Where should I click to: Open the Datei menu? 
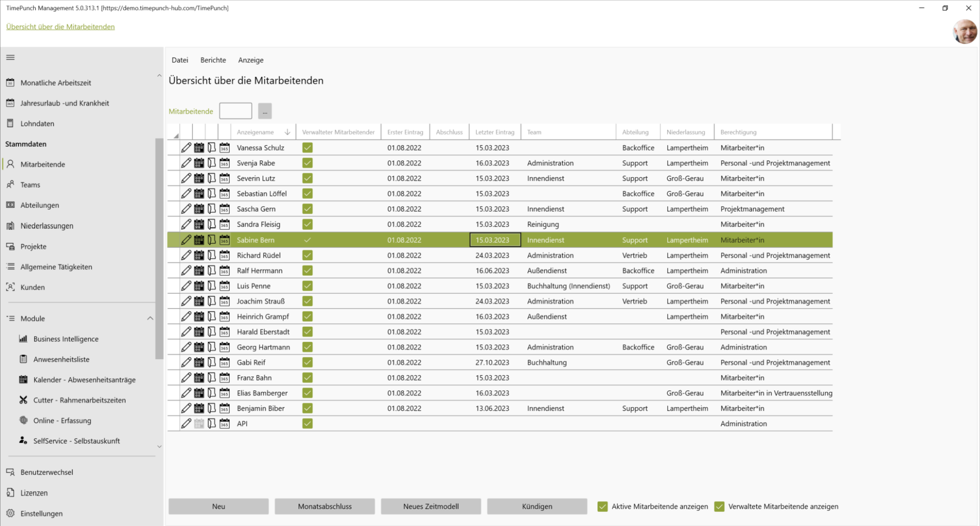[x=180, y=60]
